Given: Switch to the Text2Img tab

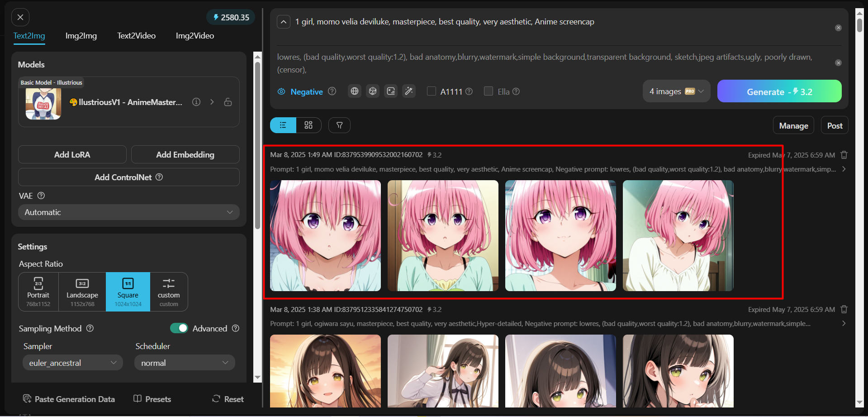Looking at the screenshot, I should 29,36.
